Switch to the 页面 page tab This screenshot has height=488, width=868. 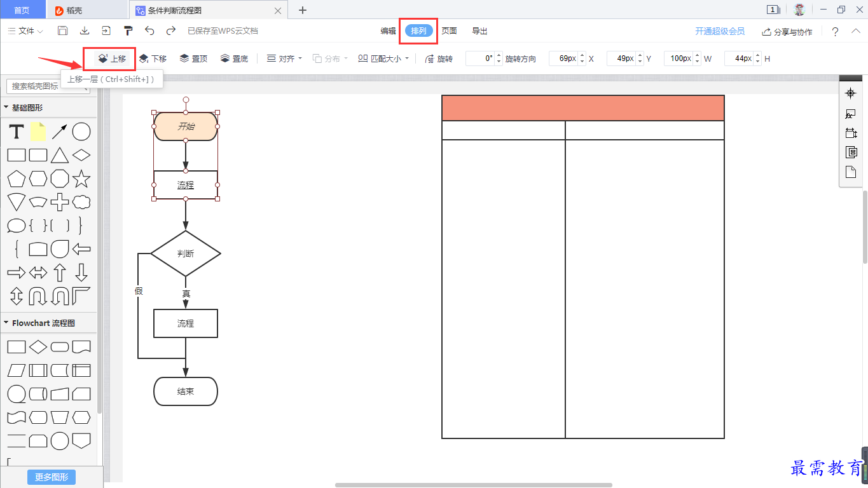[449, 30]
